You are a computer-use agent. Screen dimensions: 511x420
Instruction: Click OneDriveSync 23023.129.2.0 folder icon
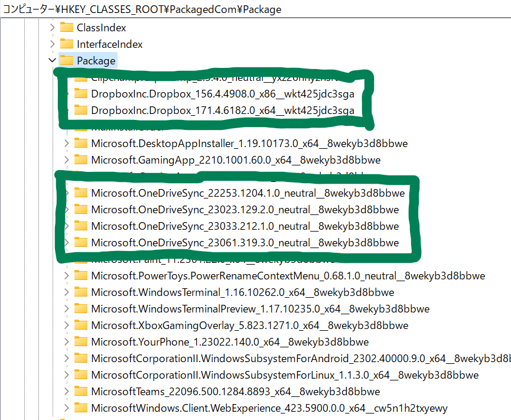pos(81,209)
